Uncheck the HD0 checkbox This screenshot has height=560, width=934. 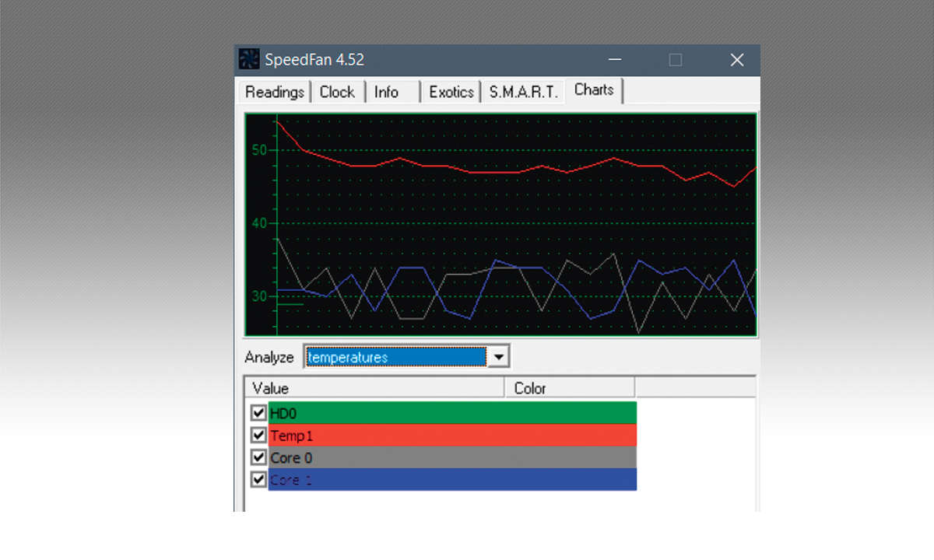[259, 412]
